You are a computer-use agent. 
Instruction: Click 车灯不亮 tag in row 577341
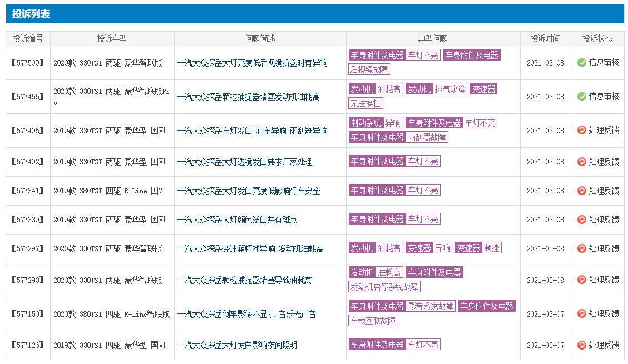click(423, 191)
